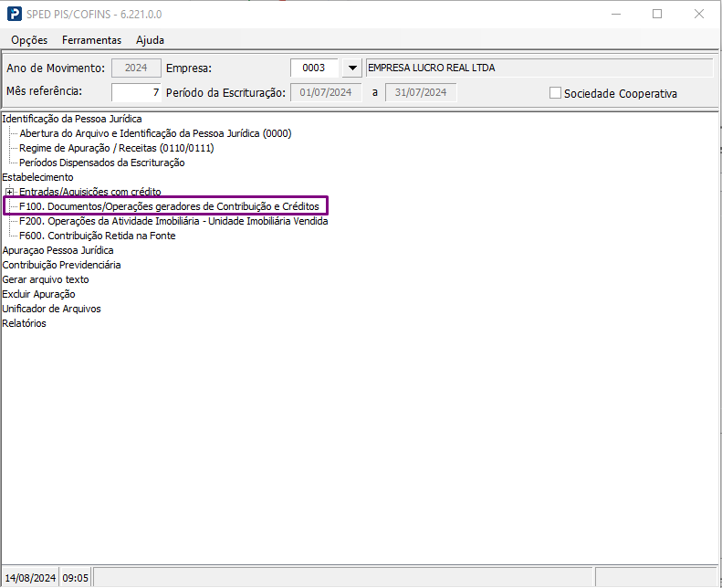Click the Gerar arquivo texto entry
The height and width of the screenshot is (588, 722).
tap(46, 279)
